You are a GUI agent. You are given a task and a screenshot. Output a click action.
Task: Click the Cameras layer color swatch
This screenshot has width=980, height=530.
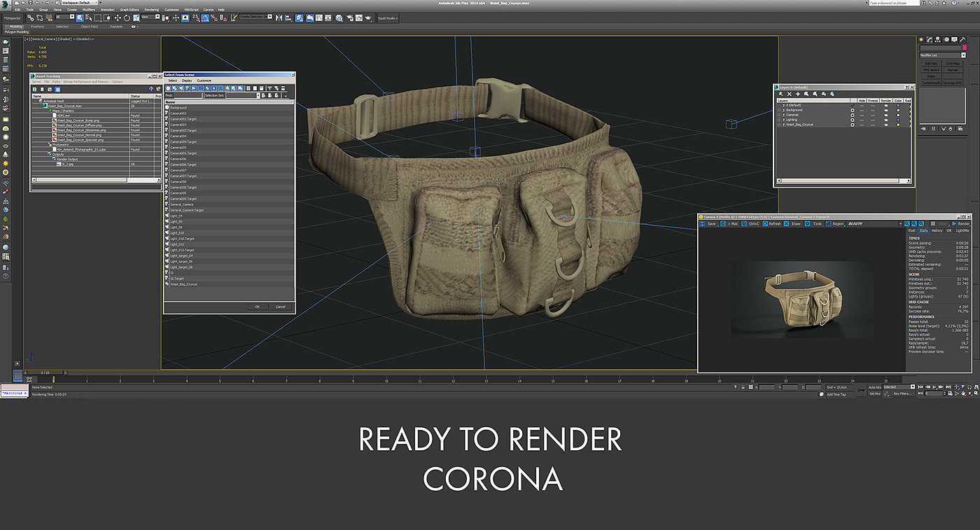(897, 115)
